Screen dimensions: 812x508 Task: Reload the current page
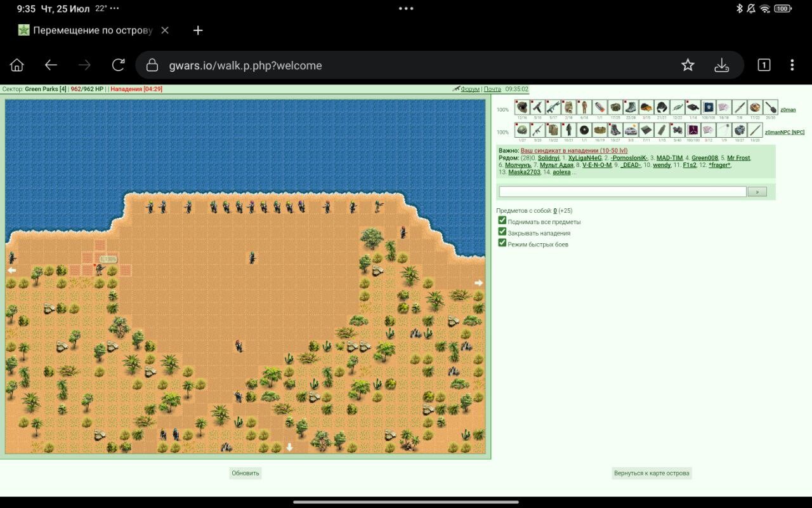[118, 65]
